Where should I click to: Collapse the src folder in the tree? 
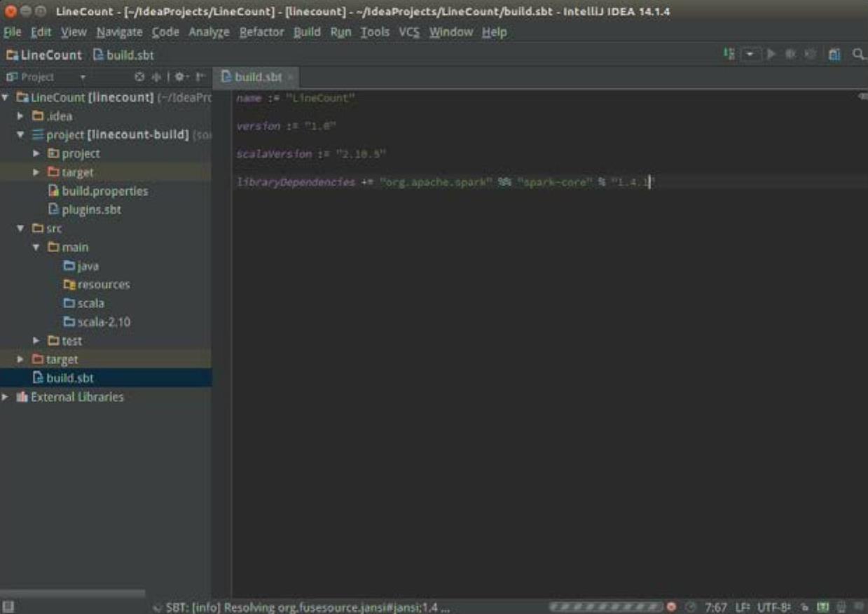coord(21,228)
